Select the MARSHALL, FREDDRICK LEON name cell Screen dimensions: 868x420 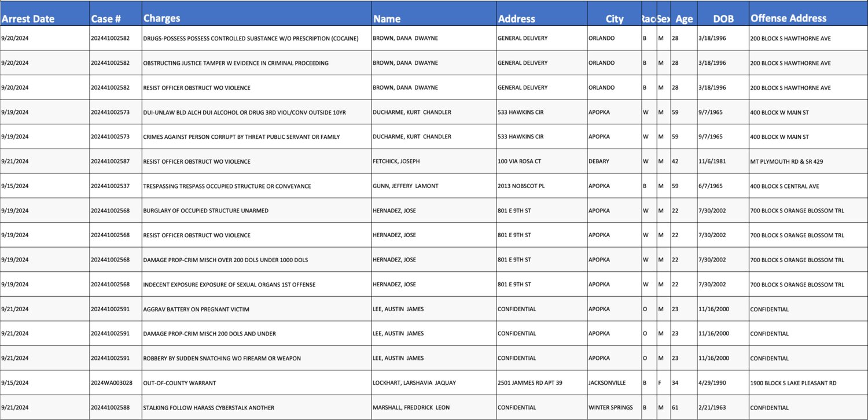[x=434, y=407]
